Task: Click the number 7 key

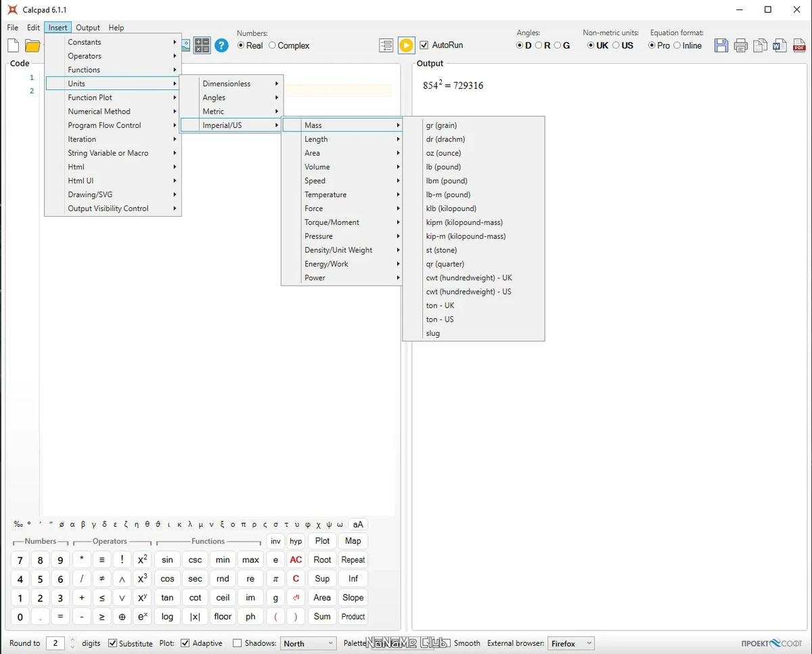Action: 20,560
